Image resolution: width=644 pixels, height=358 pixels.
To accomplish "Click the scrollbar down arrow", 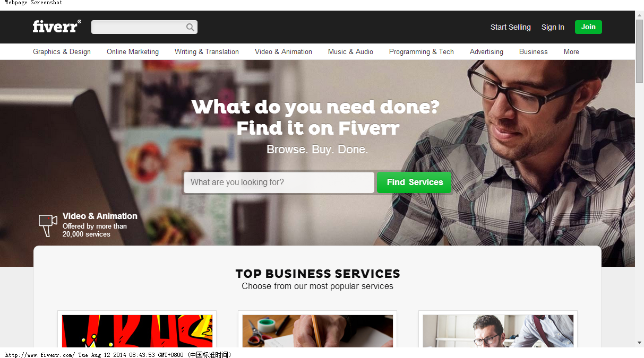I will coord(639,343).
